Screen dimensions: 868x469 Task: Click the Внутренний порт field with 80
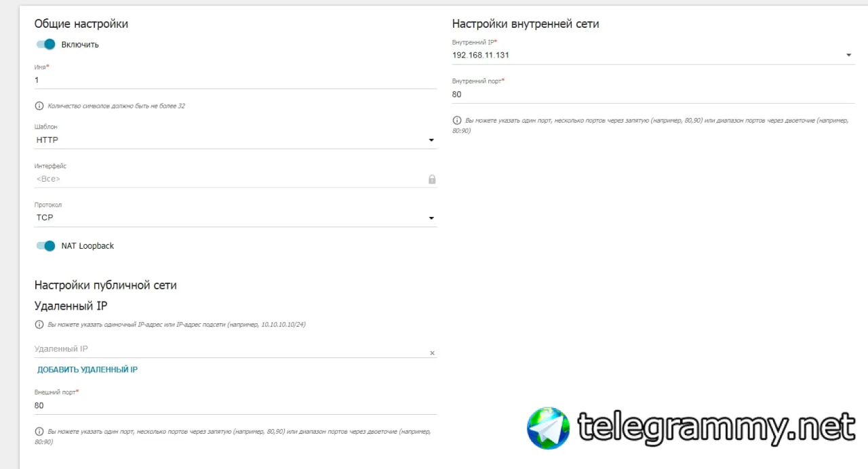[x=653, y=94]
